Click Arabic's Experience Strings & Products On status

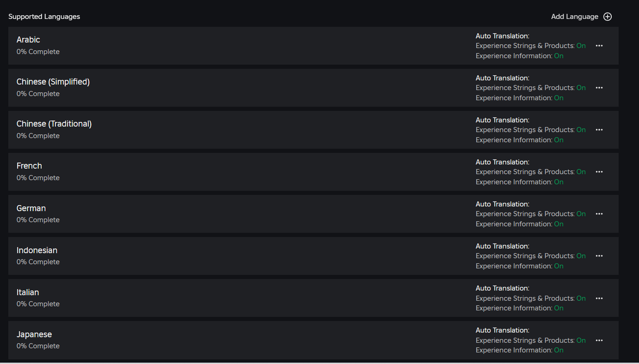(x=581, y=46)
